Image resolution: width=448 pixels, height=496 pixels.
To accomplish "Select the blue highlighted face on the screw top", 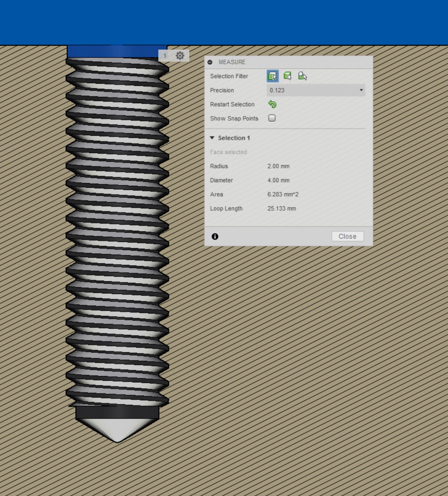I will coord(117,51).
